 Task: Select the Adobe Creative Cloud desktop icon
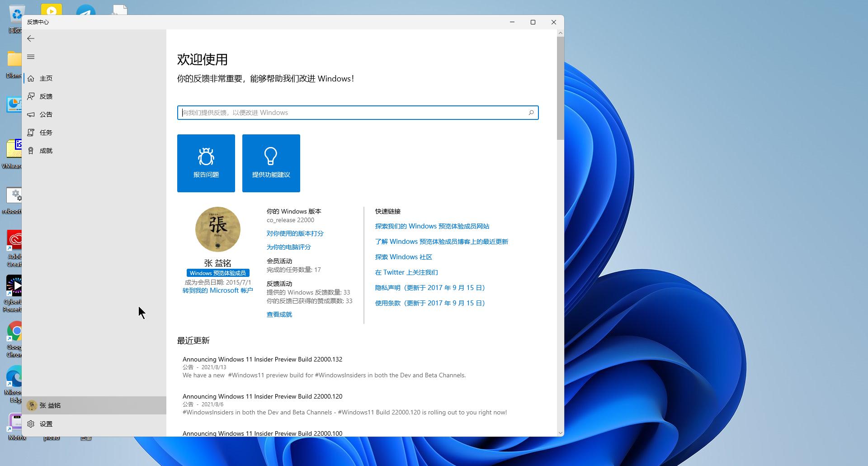(x=14, y=248)
